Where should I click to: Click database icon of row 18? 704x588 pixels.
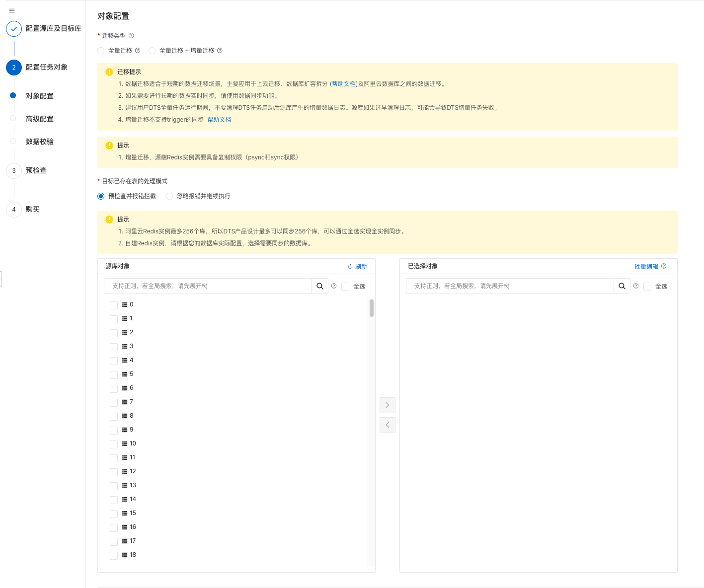click(125, 555)
